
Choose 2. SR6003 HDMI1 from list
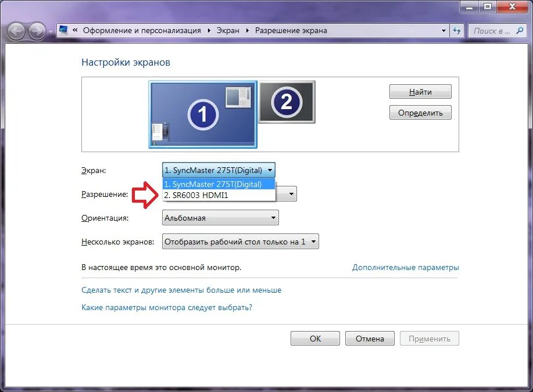click(219, 195)
